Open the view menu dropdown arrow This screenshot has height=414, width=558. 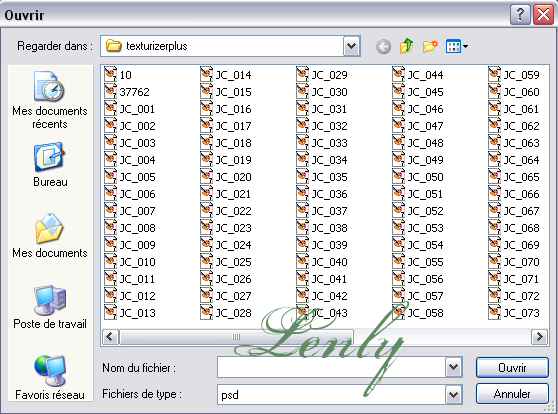[x=465, y=46]
